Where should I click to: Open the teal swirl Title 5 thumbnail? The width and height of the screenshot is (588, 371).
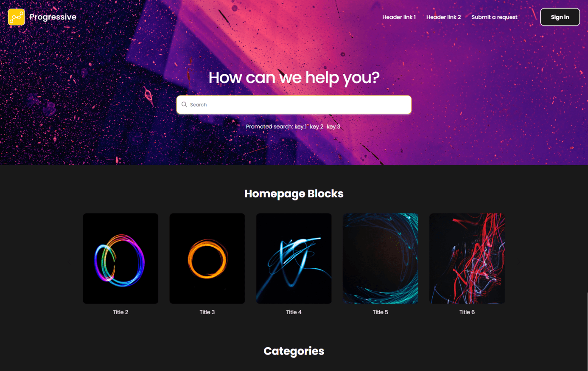[x=381, y=259]
